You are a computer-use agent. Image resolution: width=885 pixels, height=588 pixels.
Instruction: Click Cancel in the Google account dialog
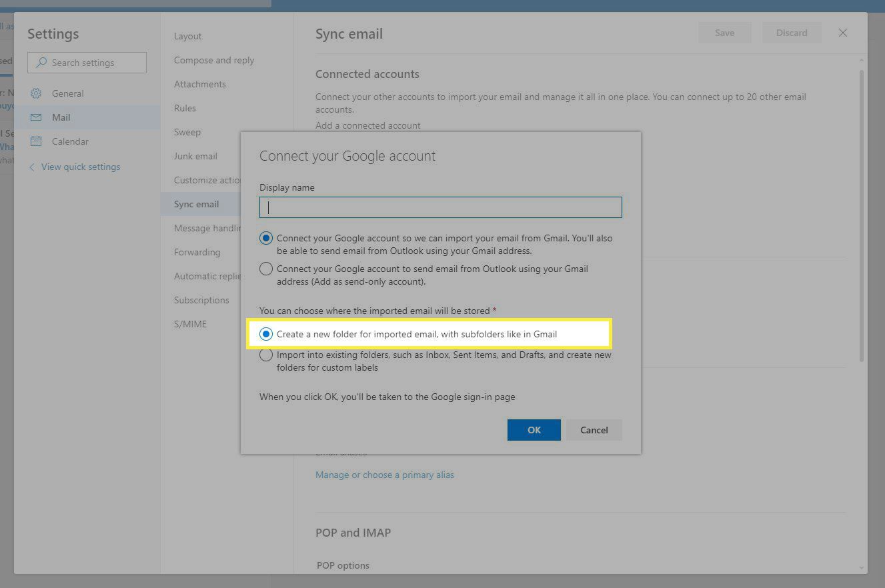(x=594, y=430)
